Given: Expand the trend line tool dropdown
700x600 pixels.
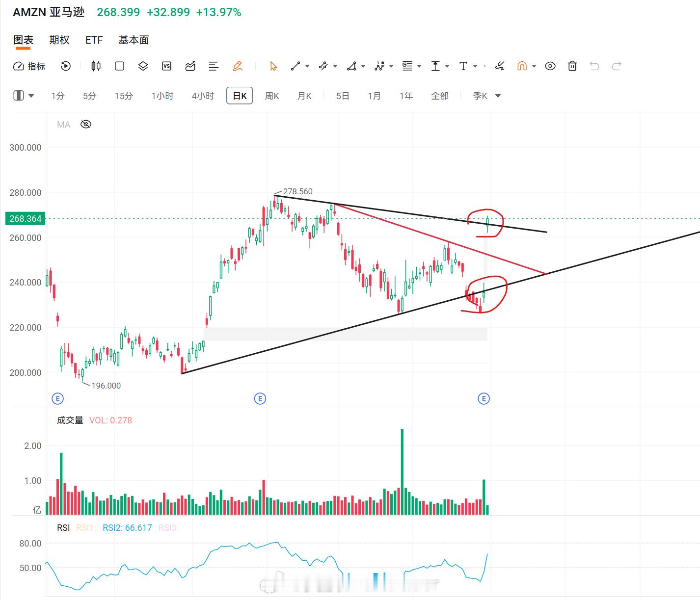Looking at the screenshot, I should 307,66.
